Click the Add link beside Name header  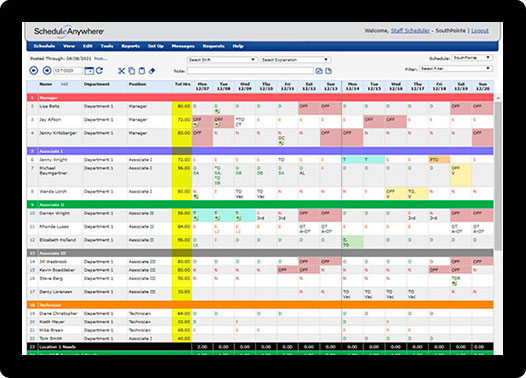click(x=64, y=84)
